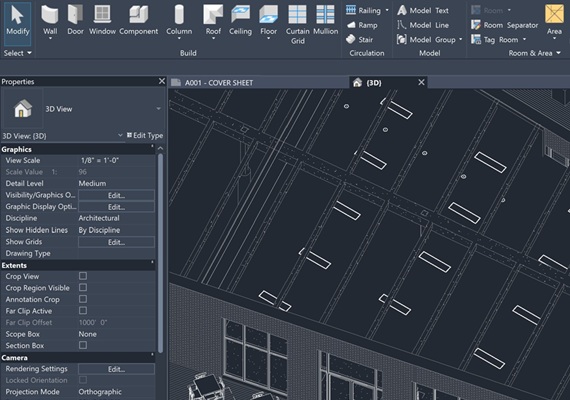Viewport: 570px width, 400px height.
Task: Click Projection Mode Orthographic value
Action: [116, 392]
